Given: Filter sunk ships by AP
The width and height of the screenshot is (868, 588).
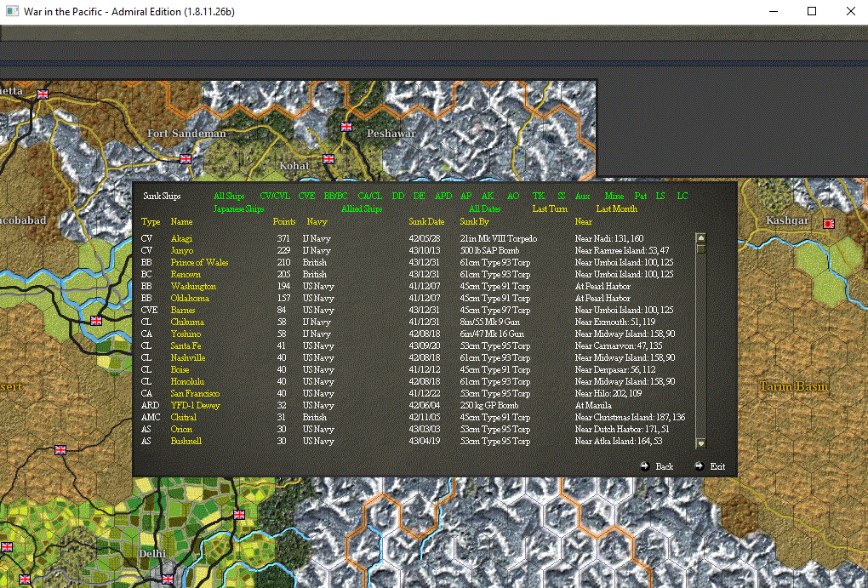Looking at the screenshot, I should pyautogui.click(x=466, y=196).
